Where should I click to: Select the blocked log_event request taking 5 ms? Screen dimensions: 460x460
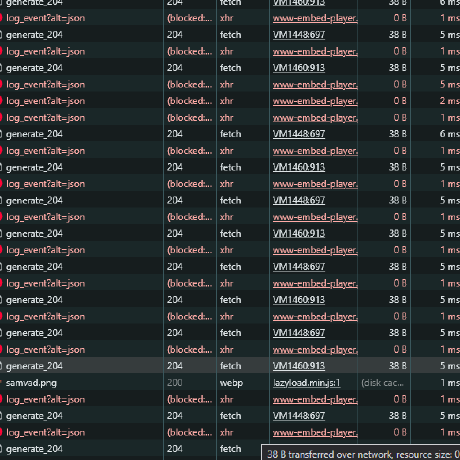tap(45, 84)
